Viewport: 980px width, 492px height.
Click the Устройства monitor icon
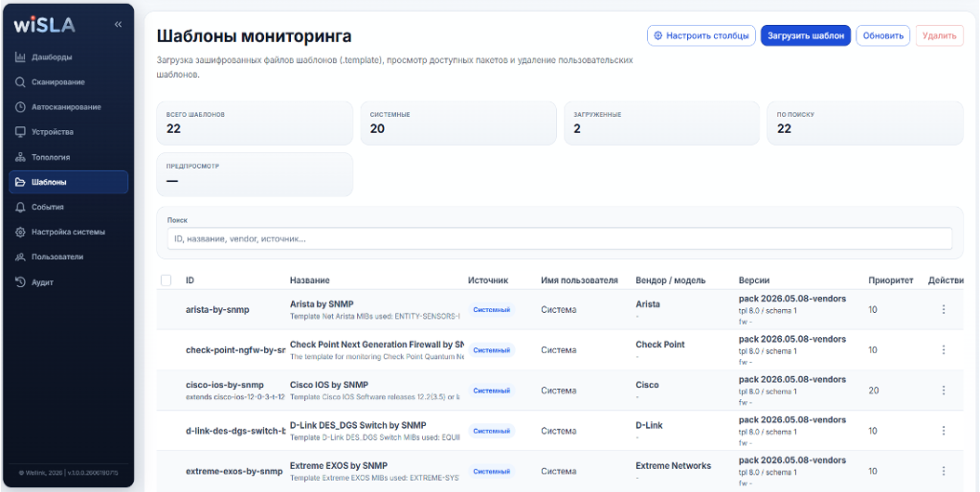pos(20,132)
